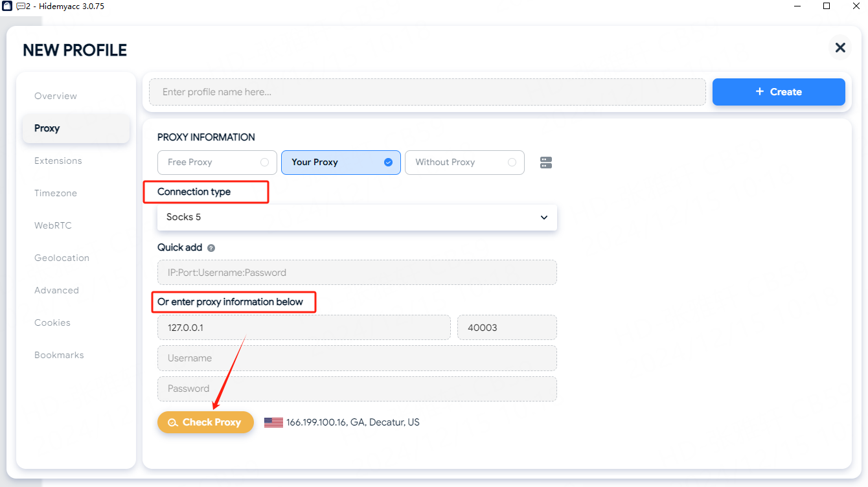Open the Overview tab in sidebar
The height and width of the screenshot is (487, 868).
[56, 96]
